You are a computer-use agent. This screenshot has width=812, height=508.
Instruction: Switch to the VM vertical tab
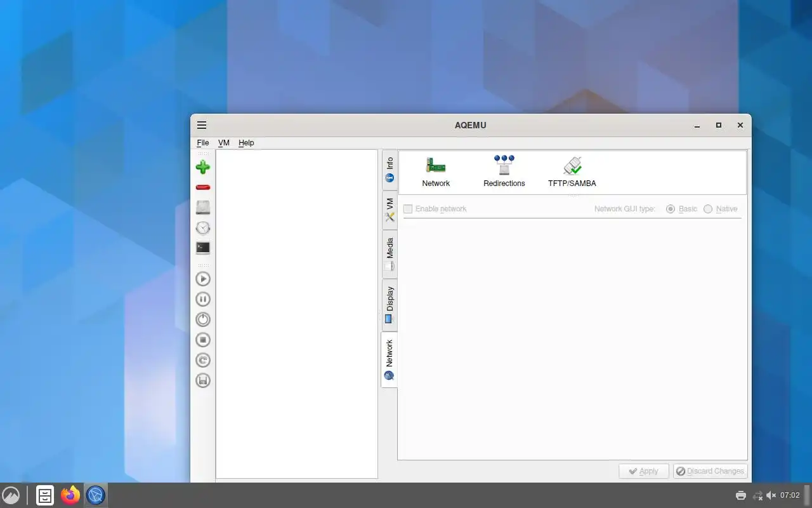coord(390,210)
